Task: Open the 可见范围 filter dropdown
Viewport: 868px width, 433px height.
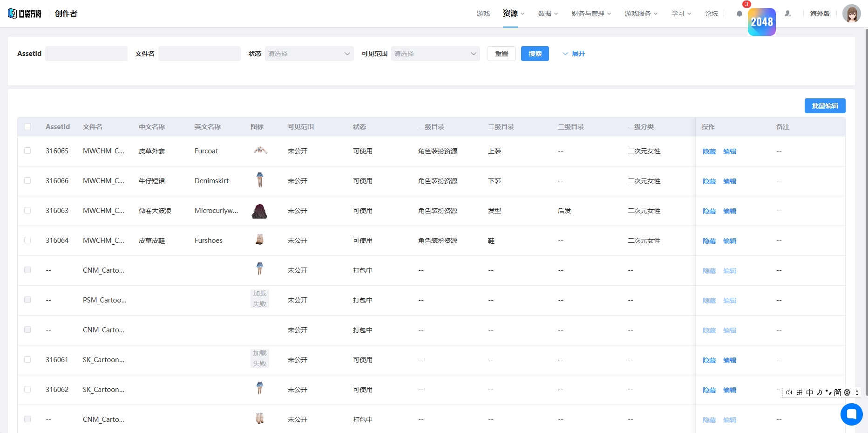Action: click(435, 54)
